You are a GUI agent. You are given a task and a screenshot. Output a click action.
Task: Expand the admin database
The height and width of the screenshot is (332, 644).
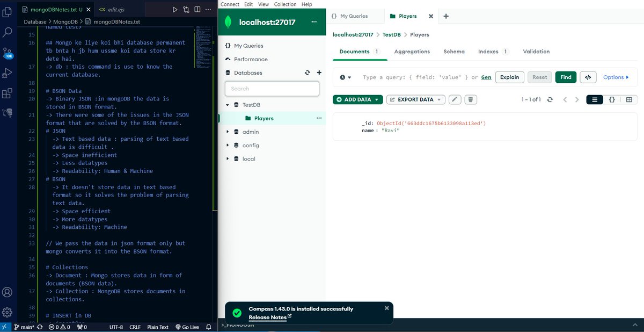(x=228, y=132)
